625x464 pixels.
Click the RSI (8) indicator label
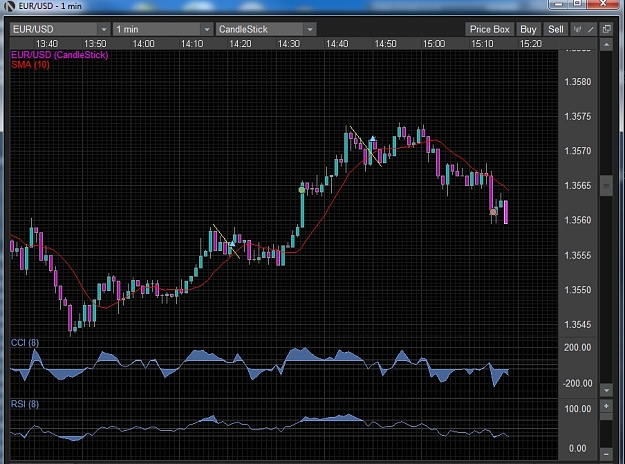pos(25,404)
